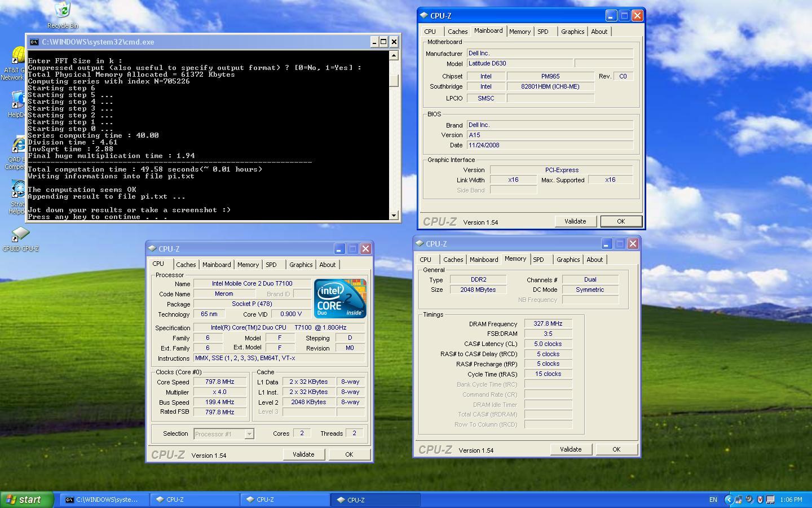
Task: Open the Processor #1 selection dropdown
Action: coord(249,434)
